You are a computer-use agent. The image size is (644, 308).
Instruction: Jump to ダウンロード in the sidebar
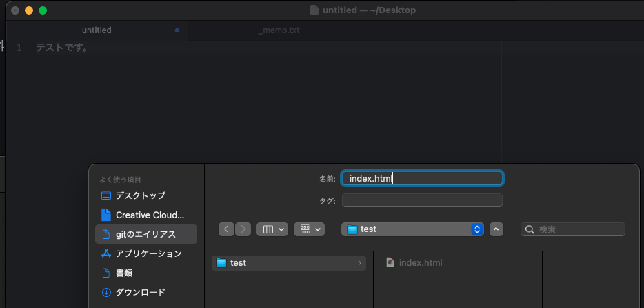click(140, 292)
